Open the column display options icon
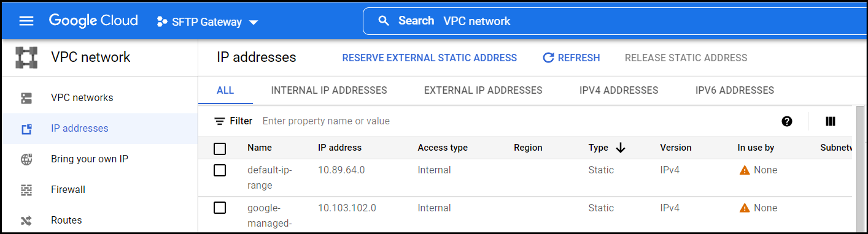Screen dimensions: 868x234 coord(831,121)
